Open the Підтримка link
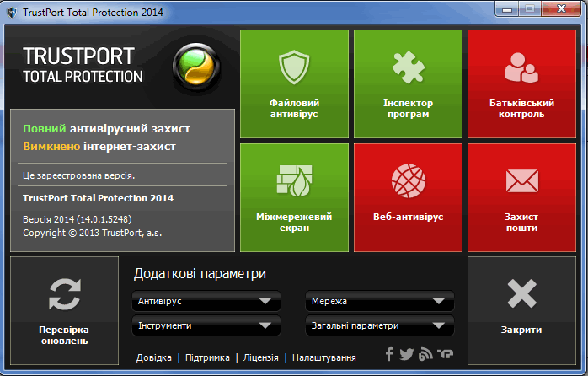The height and width of the screenshot is (376, 588). pyautogui.click(x=207, y=357)
